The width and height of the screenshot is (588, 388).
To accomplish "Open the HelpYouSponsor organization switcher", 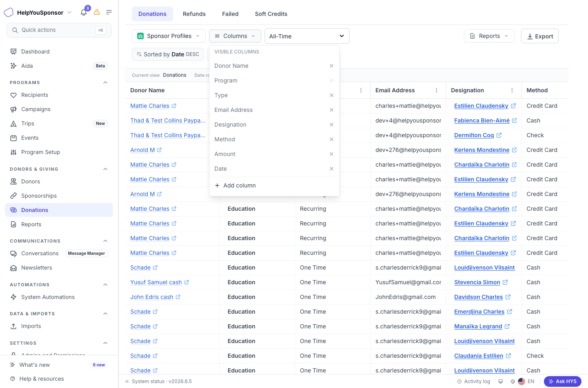I will [x=38, y=13].
